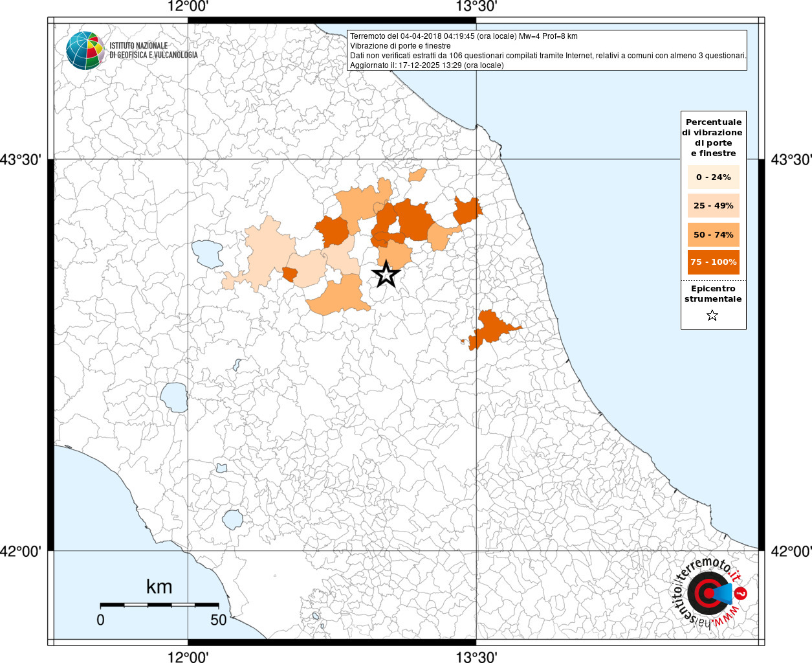Click the dark orange municipality southeast of epicenter
This screenshot has width=812, height=663.
494,329
